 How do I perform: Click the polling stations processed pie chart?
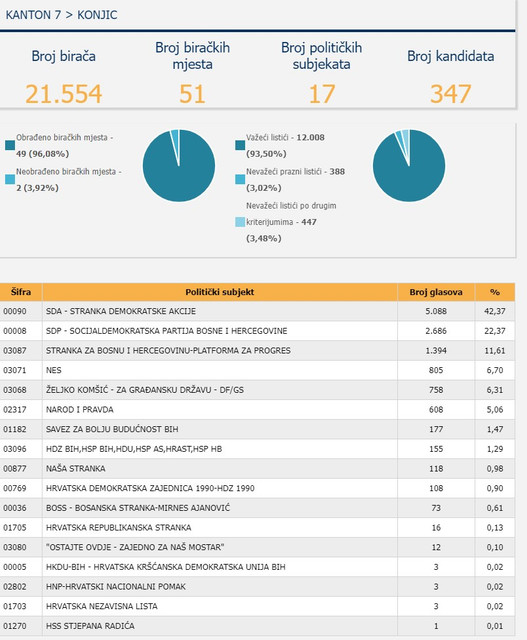pos(179,165)
